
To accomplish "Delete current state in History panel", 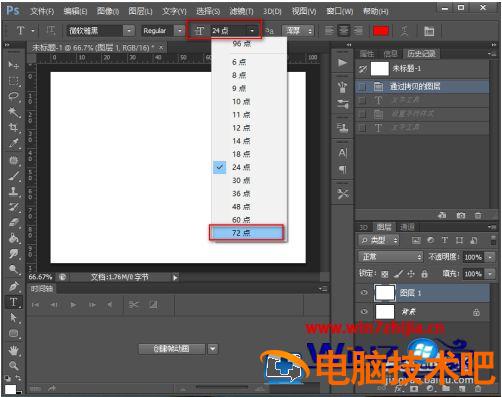I will pos(478,215).
